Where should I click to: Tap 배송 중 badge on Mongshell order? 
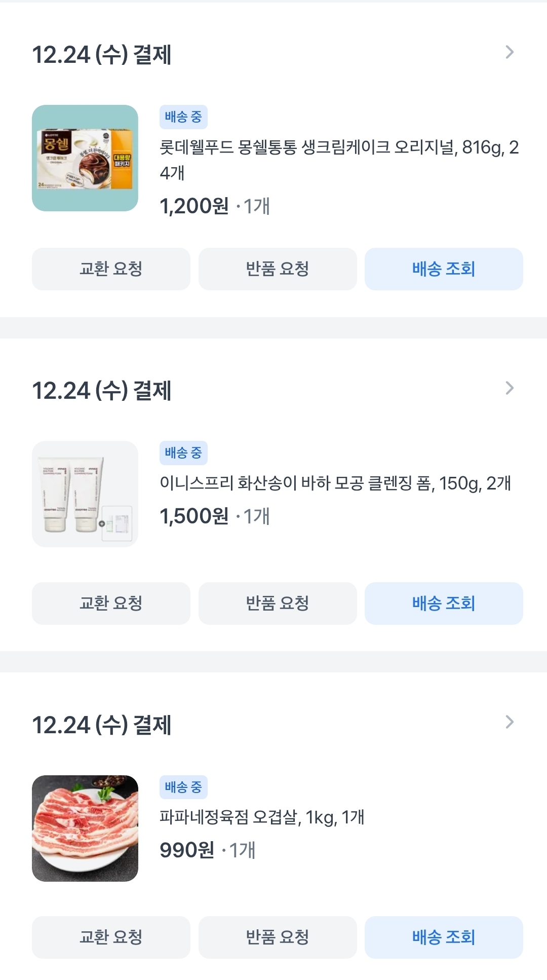click(183, 117)
